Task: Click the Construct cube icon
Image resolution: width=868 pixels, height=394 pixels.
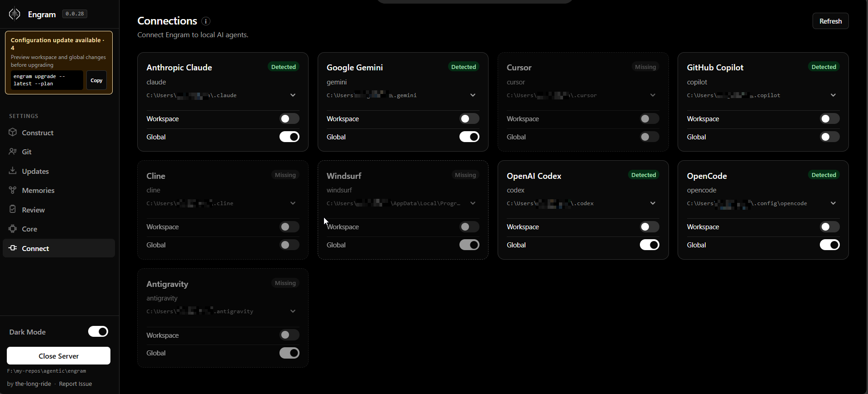Action: tap(13, 133)
